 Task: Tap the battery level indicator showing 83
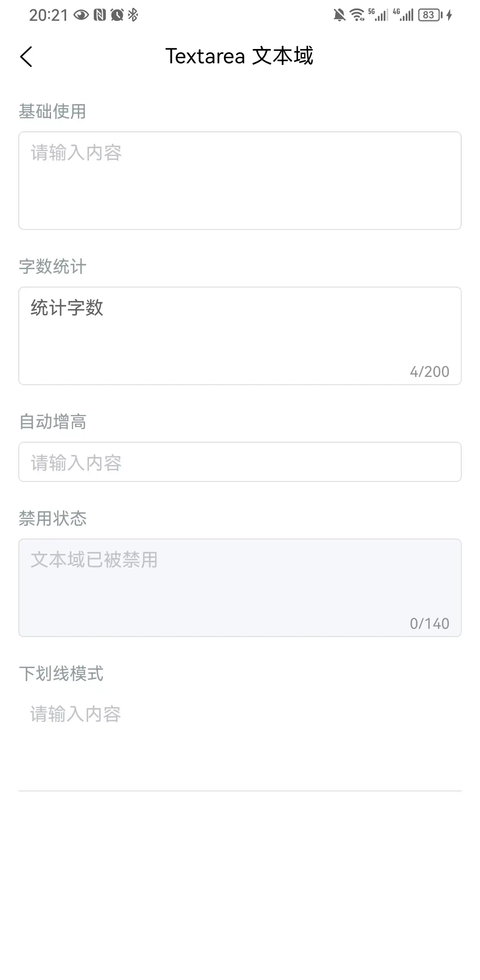click(x=430, y=16)
